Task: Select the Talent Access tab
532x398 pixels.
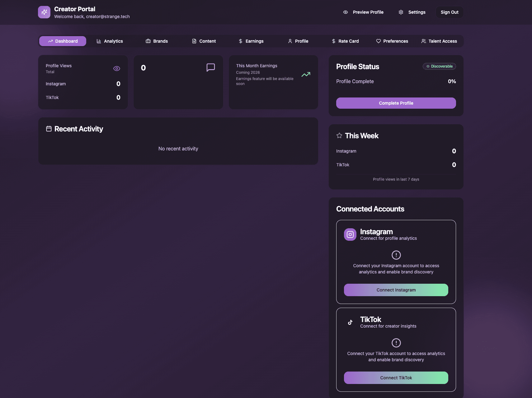Action: (439, 41)
